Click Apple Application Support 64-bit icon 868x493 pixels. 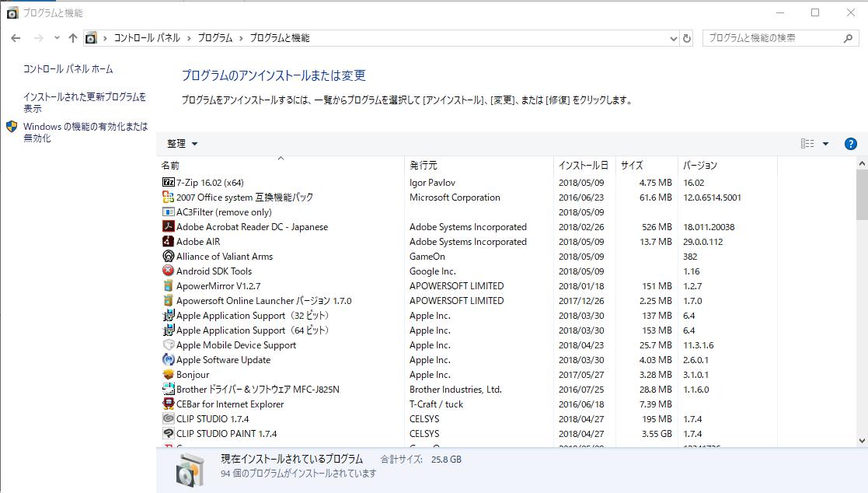click(169, 330)
